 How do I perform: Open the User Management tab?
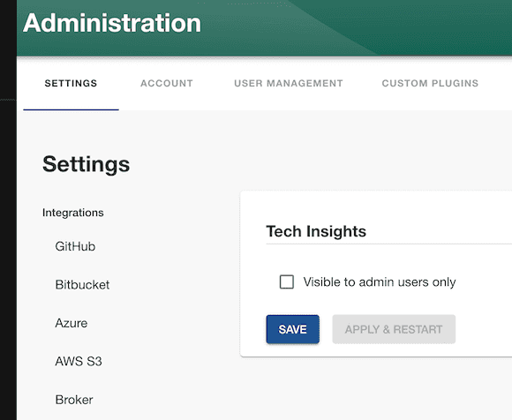[x=289, y=83]
